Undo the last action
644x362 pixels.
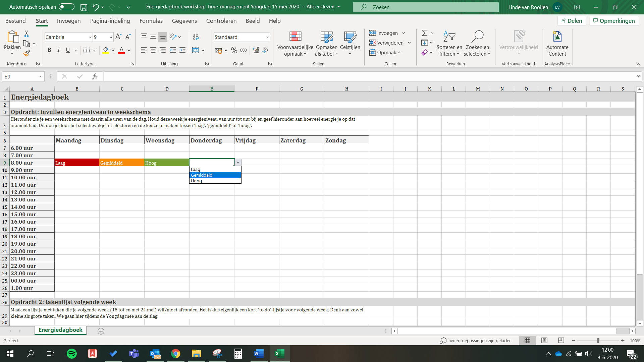point(96,7)
